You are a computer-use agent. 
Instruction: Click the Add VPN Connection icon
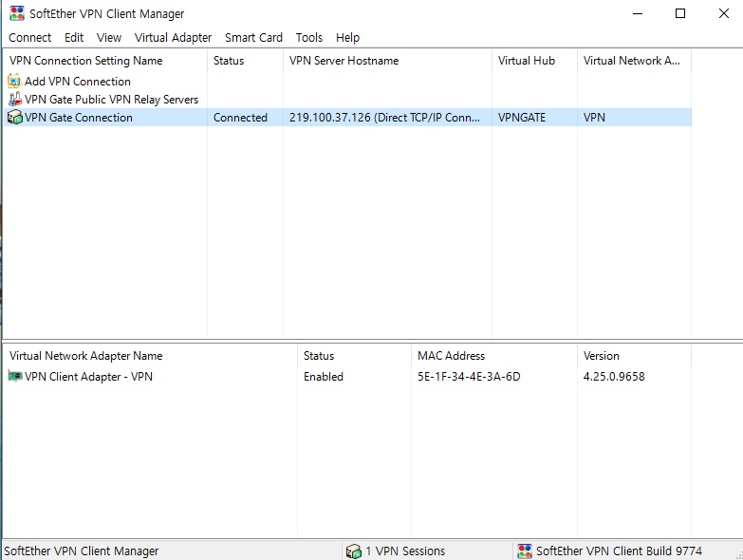coord(14,81)
